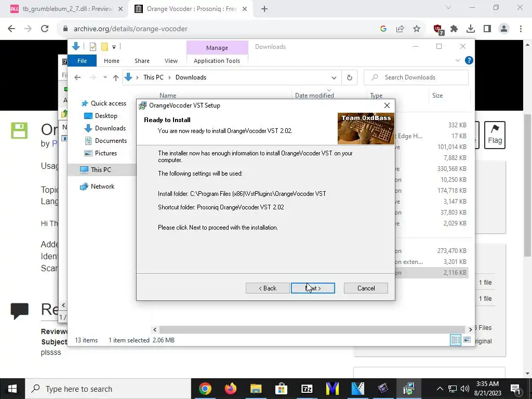The height and width of the screenshot is (399, 532).
Task: Click Downloads in address breadcrumb
Action: point(191,77)
